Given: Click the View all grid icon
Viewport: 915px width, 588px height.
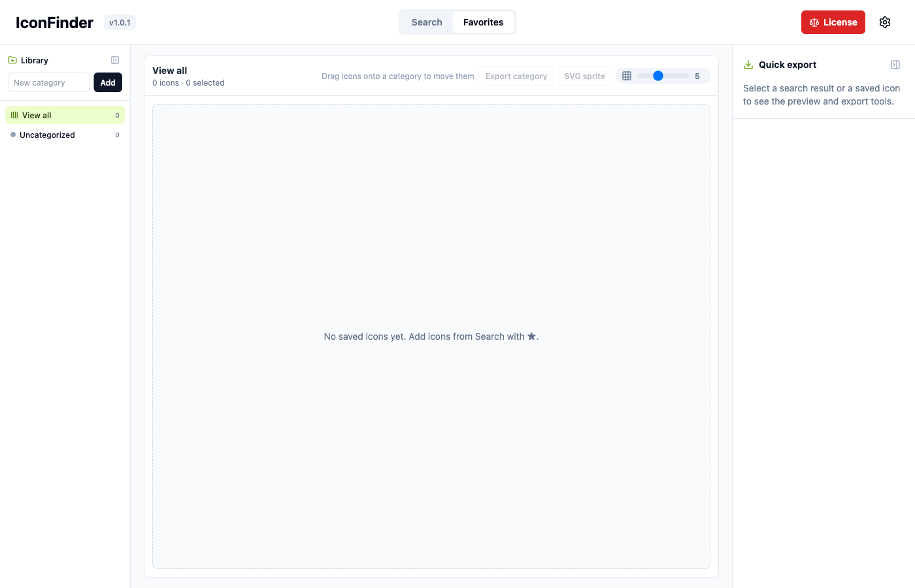Looking at the screenshot, I should tap(14, 115).
